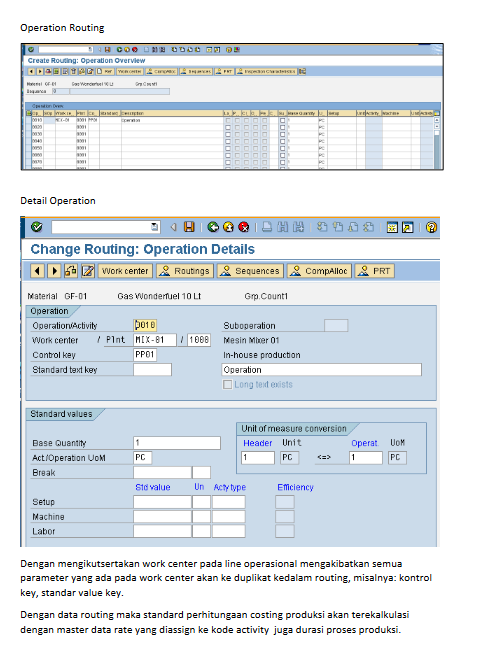Click the icon between Next arrow and long text
The image size is (477, 653).
(71, 271)
